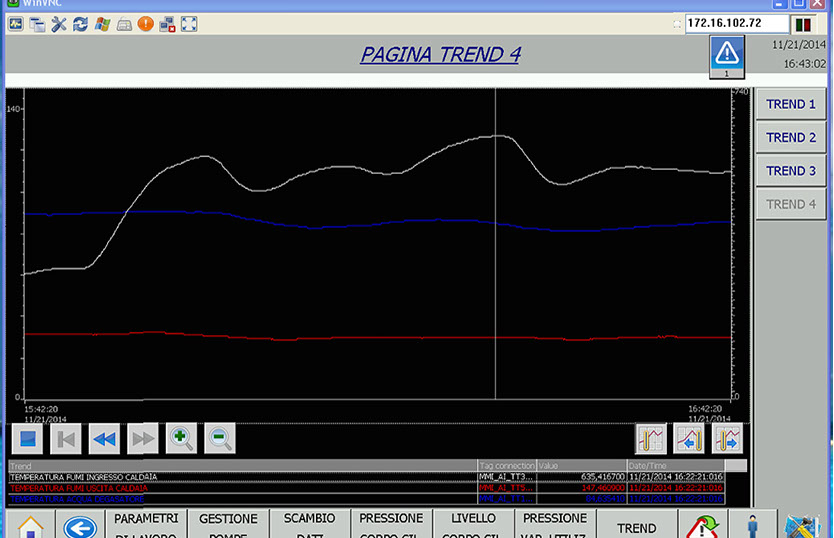This screenshot has height=538, width=834.
Task: Open PARAMETRI DI LAVORO page
Action: tap(146, 525)
